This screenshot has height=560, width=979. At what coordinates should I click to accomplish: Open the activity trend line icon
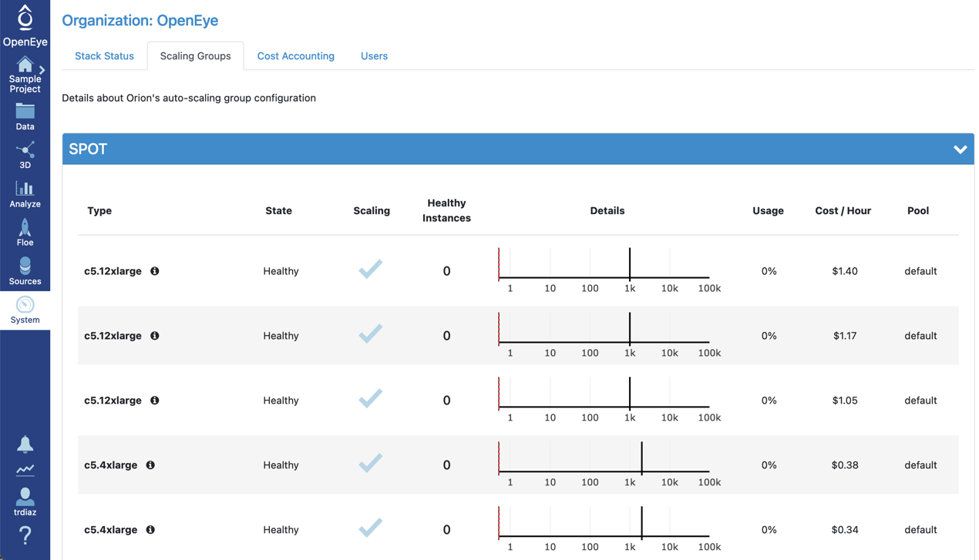click(25, 469)
